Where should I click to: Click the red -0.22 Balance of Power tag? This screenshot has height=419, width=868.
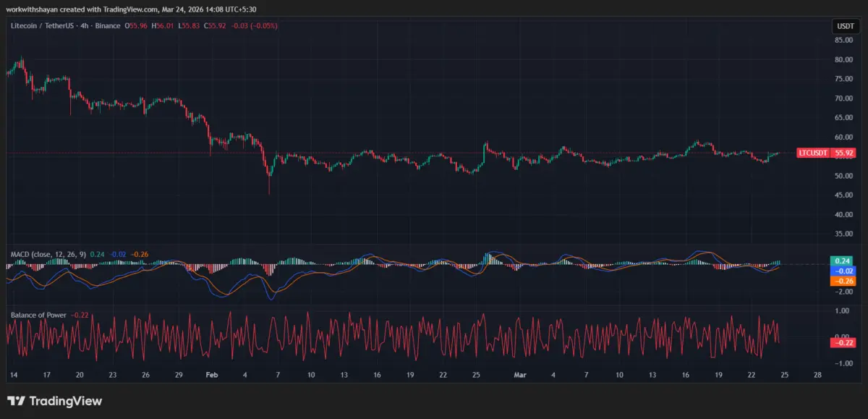842,342
